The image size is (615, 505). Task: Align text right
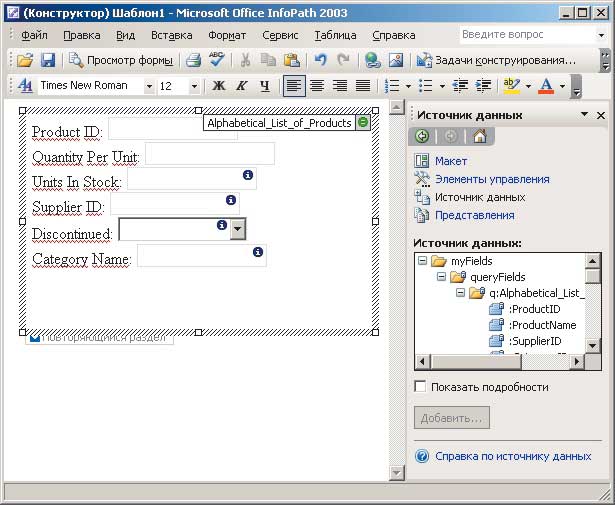pyautogui.click(x=340, y=85)
